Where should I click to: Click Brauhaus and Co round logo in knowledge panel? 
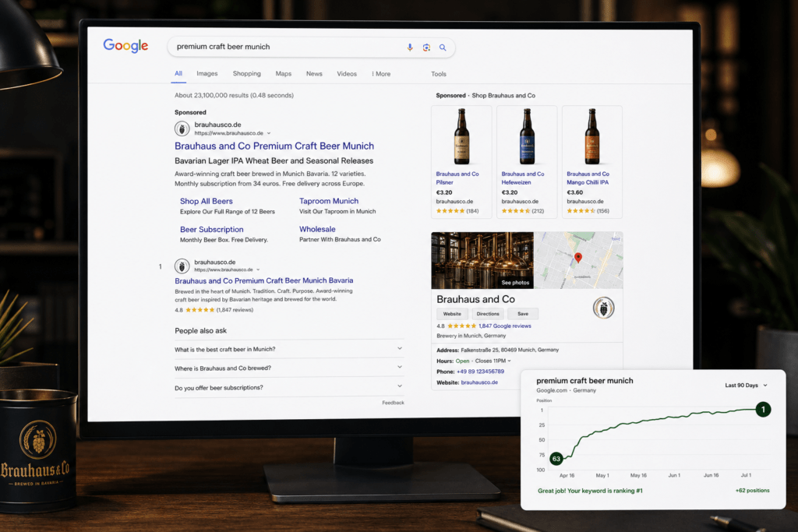604,308
